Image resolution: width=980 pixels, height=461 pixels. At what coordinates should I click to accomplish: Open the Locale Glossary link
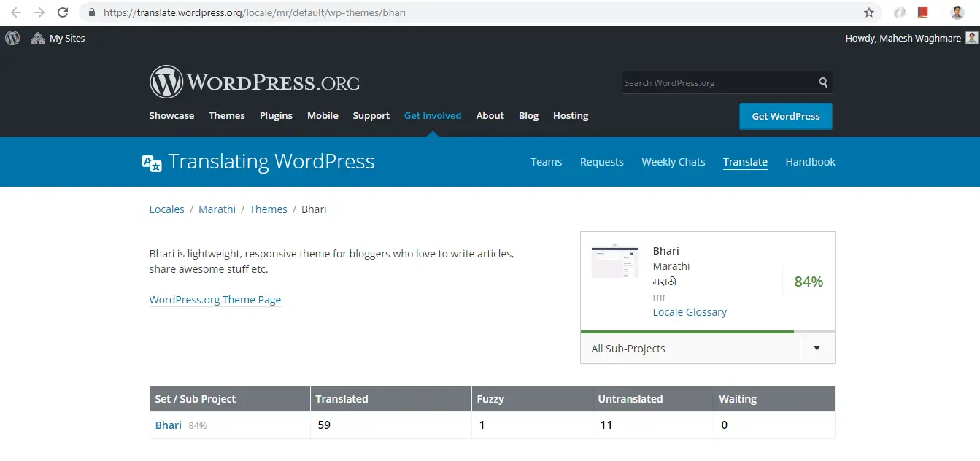point(690,312)
